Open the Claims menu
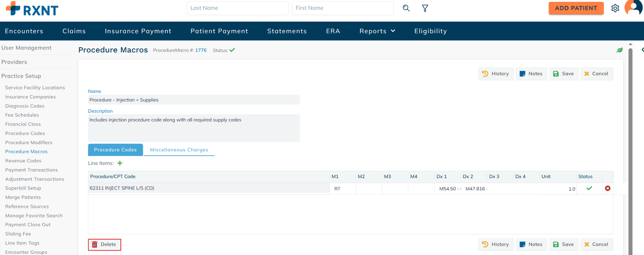The width and height of the screenshot is (644, 255). pos(74,31)
